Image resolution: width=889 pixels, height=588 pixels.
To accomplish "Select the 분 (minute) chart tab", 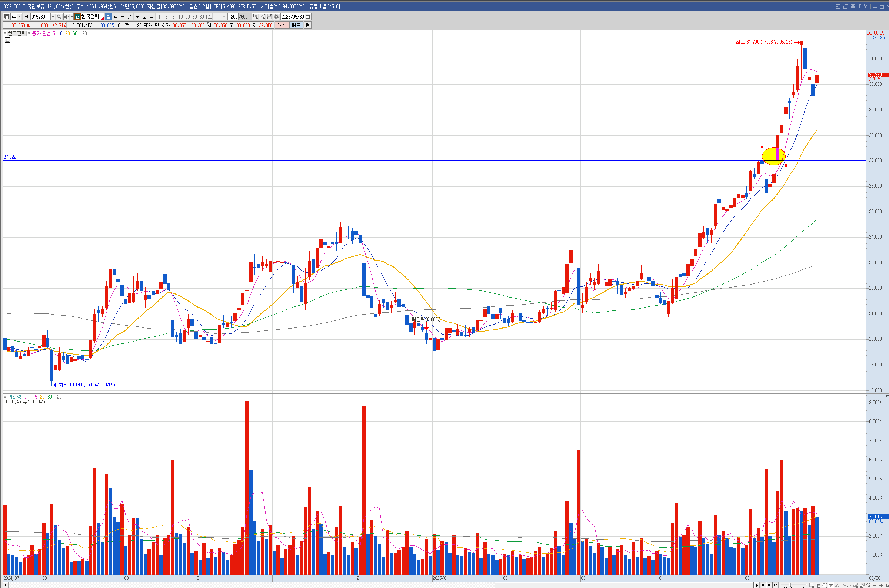I will click(137, 17).
